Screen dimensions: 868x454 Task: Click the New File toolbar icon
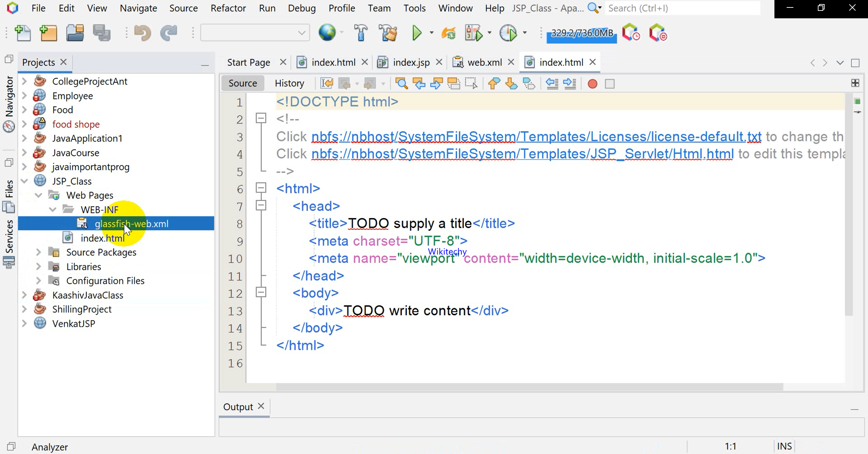click(x=23, y=33)
